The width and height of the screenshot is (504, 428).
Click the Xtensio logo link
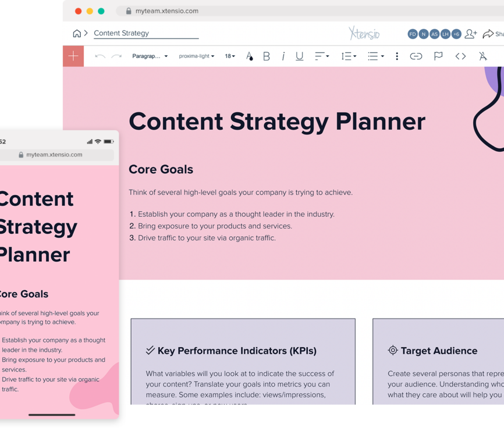tap(364, 33)
